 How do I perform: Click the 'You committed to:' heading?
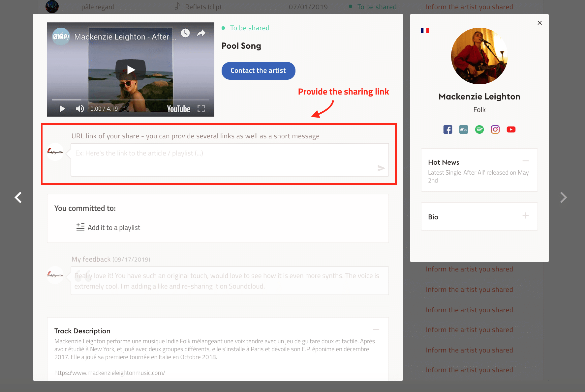(x=85, y=208)
